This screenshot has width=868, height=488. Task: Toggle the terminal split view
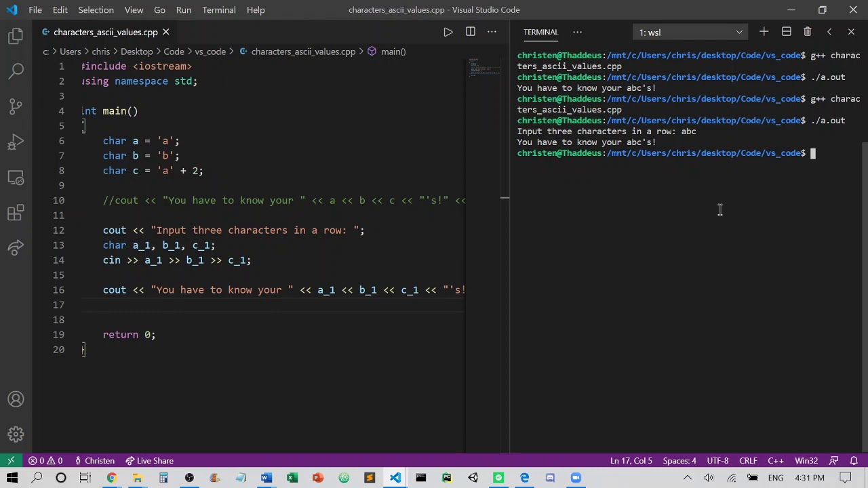pyautogui.click(x=786, y=32)
